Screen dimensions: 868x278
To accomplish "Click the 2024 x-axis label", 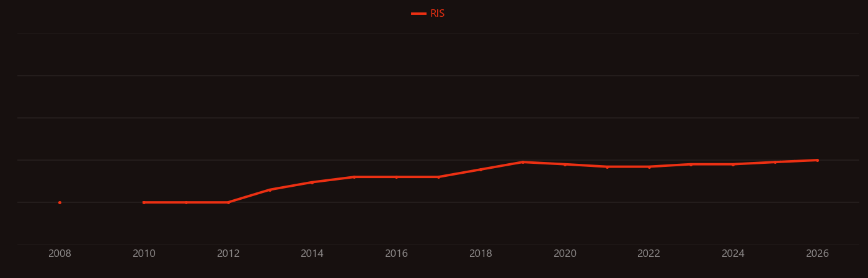I will tap(733, 254).
